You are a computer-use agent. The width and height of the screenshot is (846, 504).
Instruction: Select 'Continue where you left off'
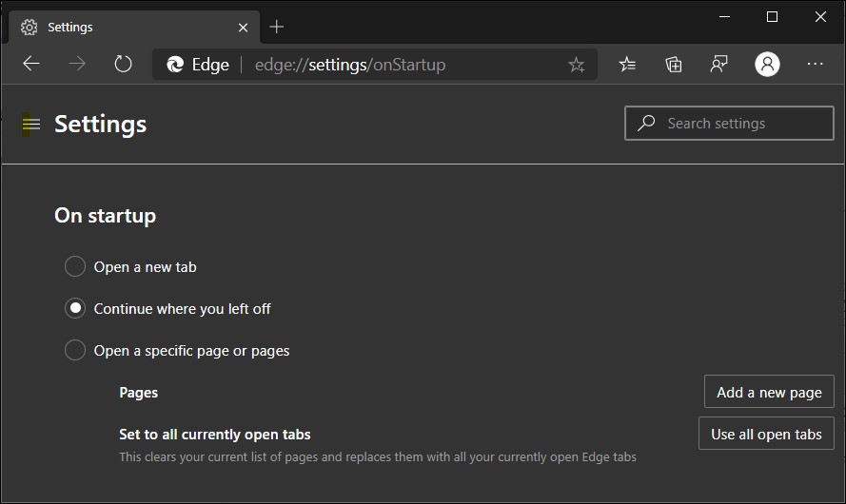[x=75, y=309]
